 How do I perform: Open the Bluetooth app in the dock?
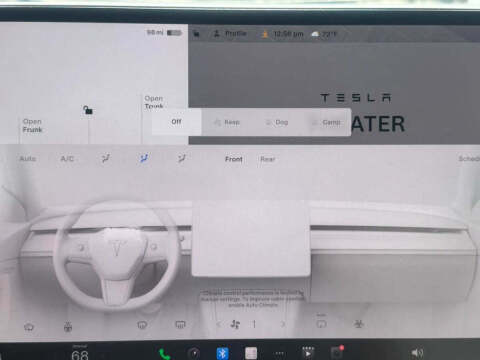point(222,353)
